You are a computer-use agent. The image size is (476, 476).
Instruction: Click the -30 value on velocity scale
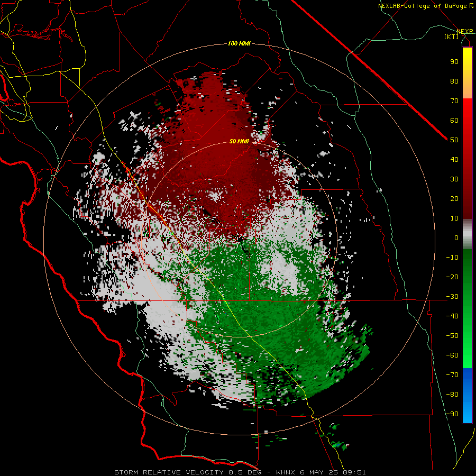[x=452, y=297]
